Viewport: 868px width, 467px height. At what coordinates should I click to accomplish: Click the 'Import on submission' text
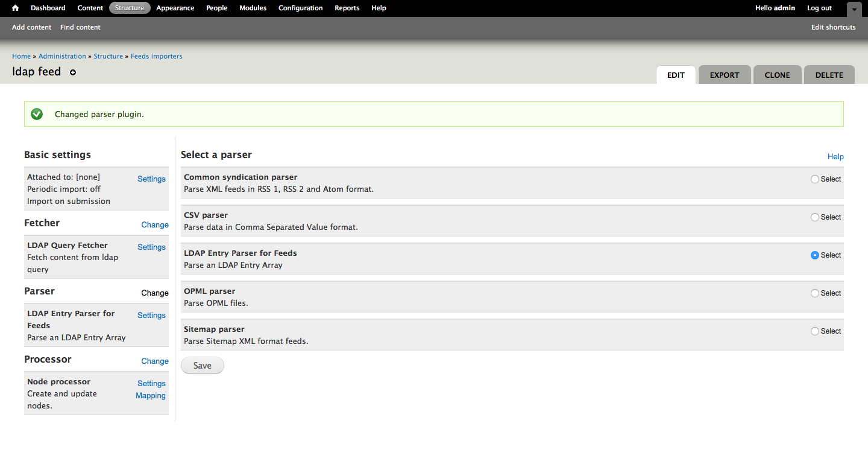click(x=69, y=202)
